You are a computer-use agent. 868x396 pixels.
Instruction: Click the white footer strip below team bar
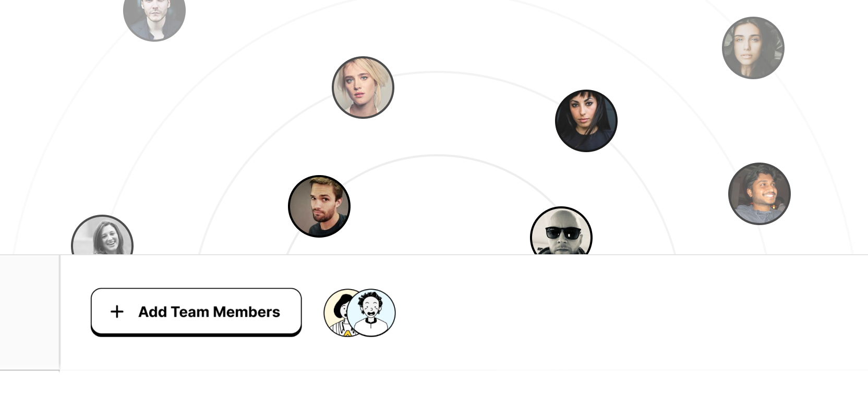(434, 383)
